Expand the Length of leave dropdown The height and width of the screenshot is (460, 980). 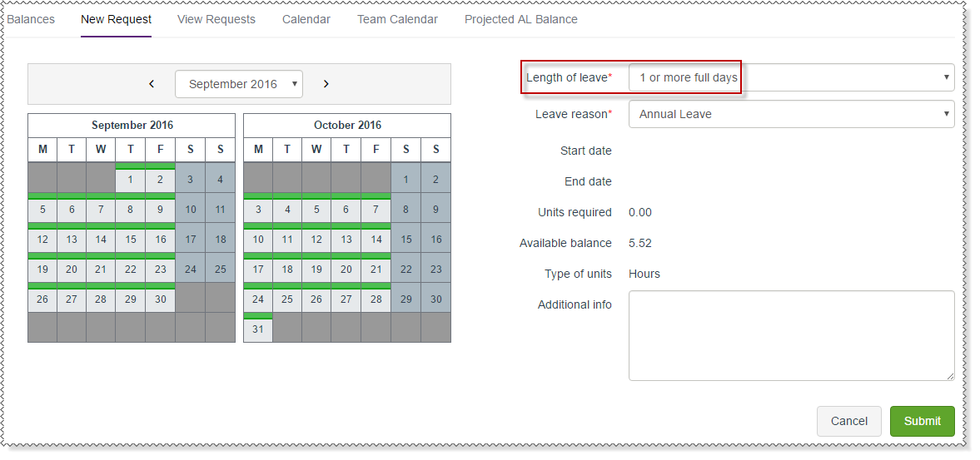[790, 77]
